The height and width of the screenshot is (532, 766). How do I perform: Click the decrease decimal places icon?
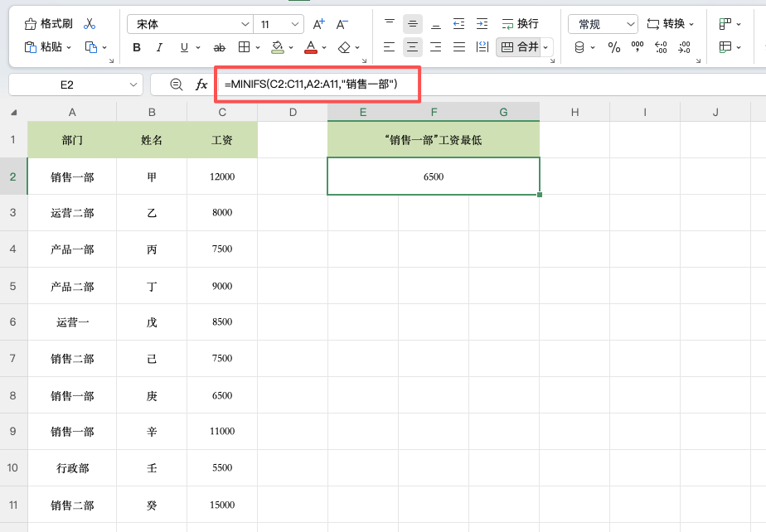pos(685,47)
